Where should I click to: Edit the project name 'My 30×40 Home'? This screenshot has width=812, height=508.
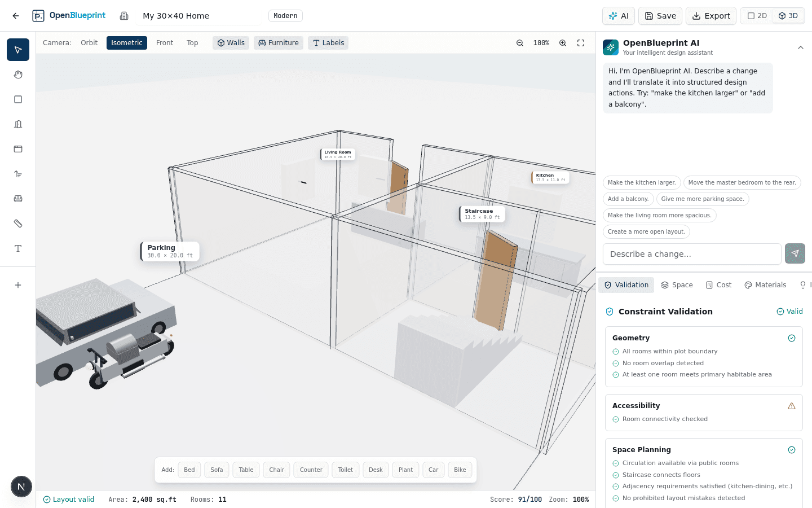198,16
